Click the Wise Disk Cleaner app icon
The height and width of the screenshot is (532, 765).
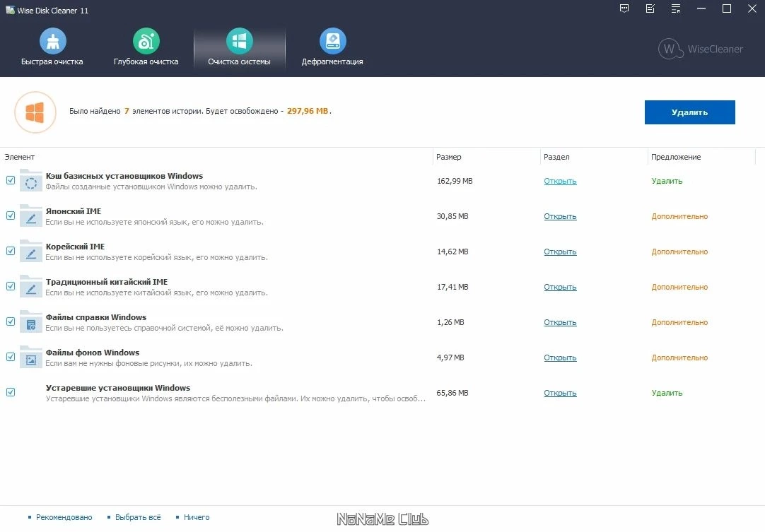tap(10, 10)
